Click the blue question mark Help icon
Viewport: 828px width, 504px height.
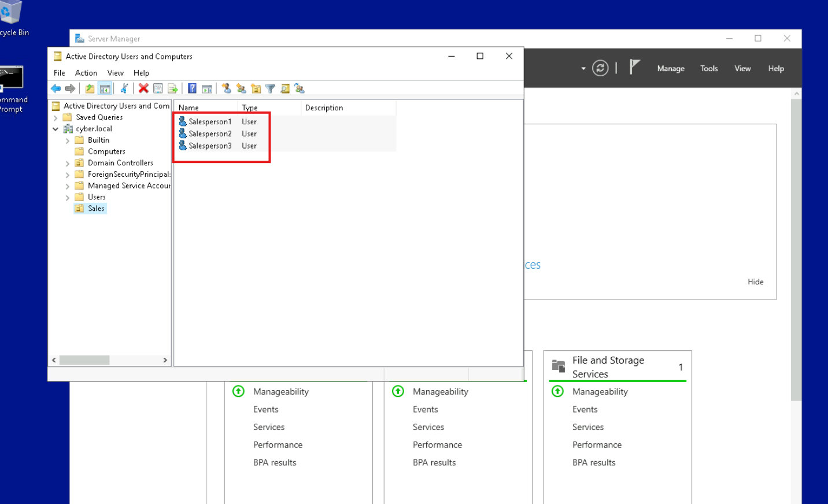pos(192,88)
